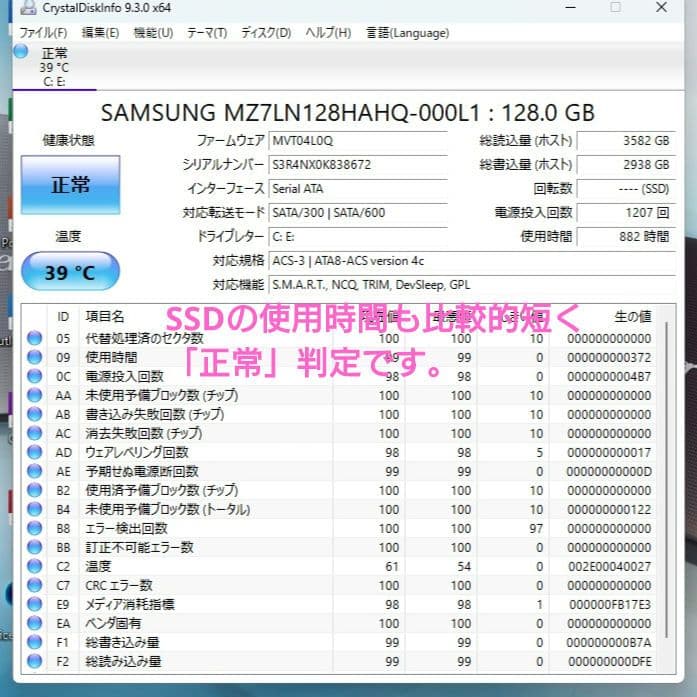Click the status icon for row AE
697x697 pixels.
point(34,471)
